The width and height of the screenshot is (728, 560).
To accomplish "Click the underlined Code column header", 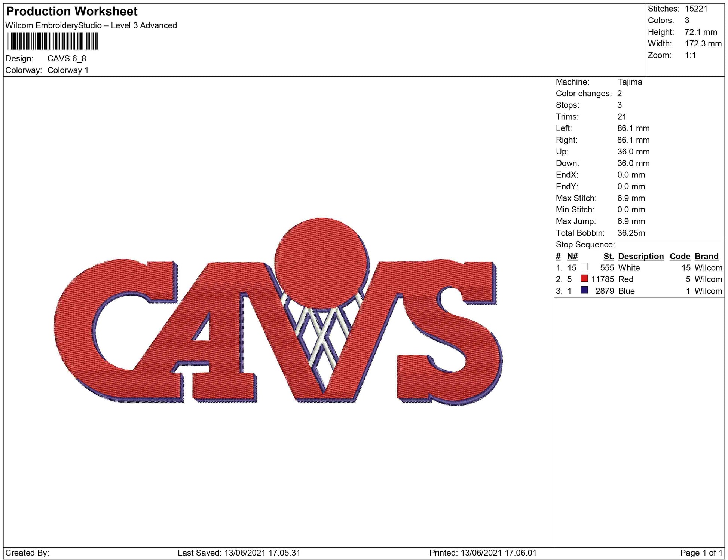I will 680,256.
